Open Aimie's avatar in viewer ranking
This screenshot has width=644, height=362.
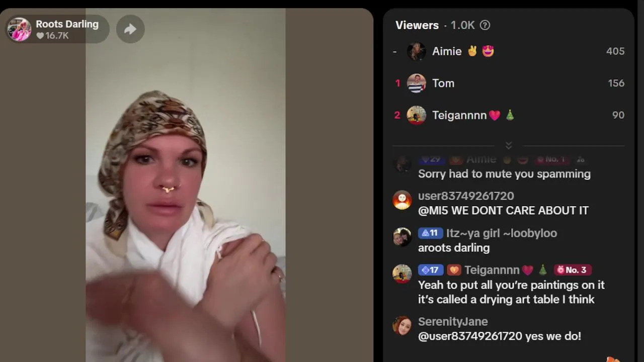(x=416, y=51)
